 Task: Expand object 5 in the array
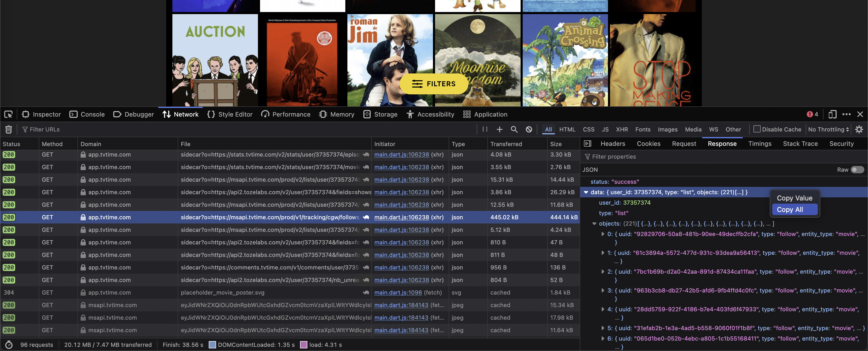click(603, 328)
